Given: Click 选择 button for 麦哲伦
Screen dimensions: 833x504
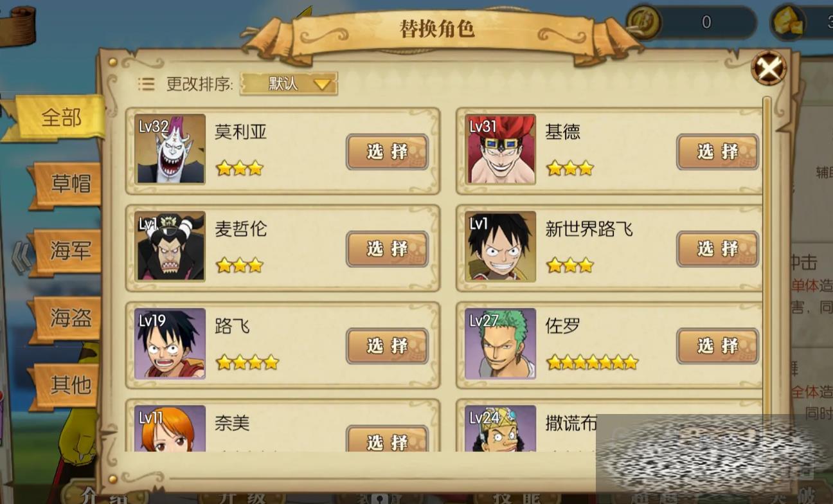Looking at the screenshot, I should [388, 249].
